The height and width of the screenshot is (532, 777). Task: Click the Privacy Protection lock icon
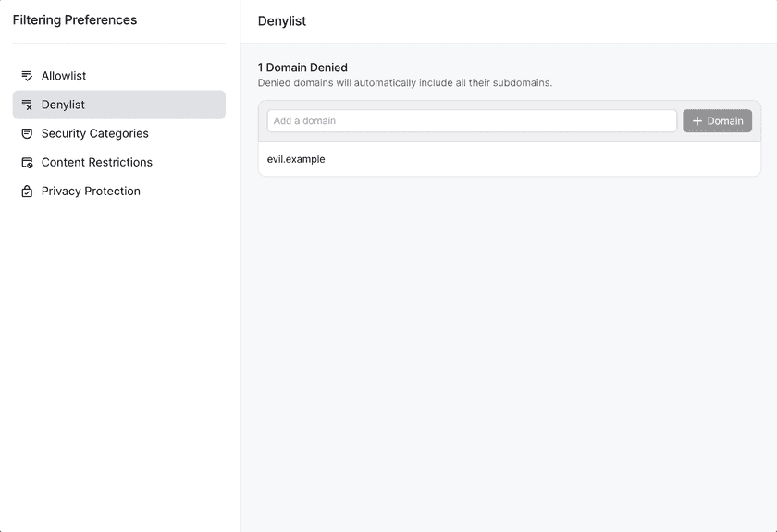point(27,191)
